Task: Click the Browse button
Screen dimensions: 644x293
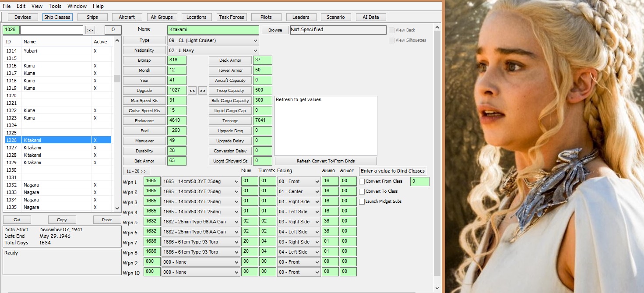Action: point(275,30)
